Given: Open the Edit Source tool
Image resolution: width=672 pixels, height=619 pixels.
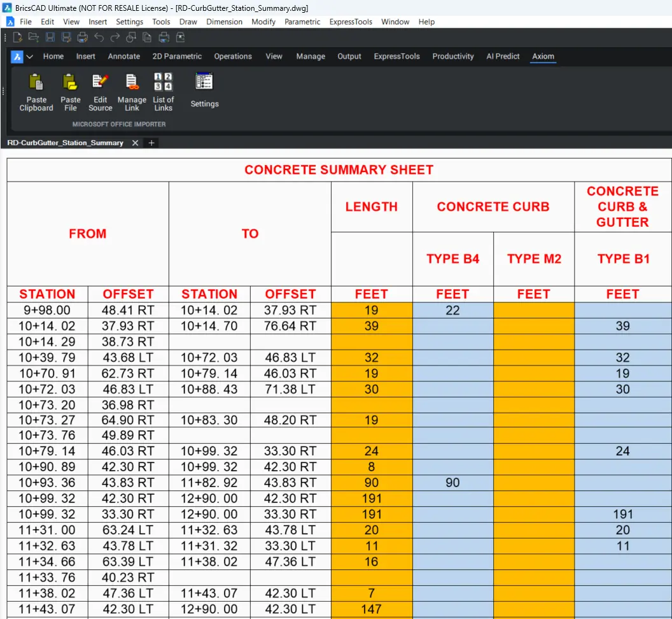Looking at the screenshot, I should pyautogui.click(x=101, y=83).
